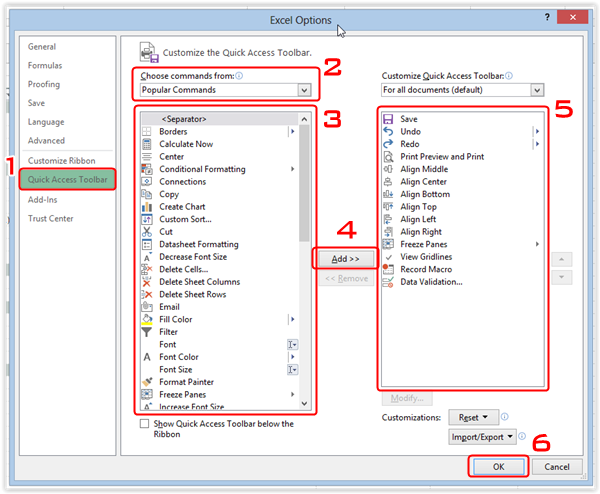Open the For all documents dropdown

(537, 90)
